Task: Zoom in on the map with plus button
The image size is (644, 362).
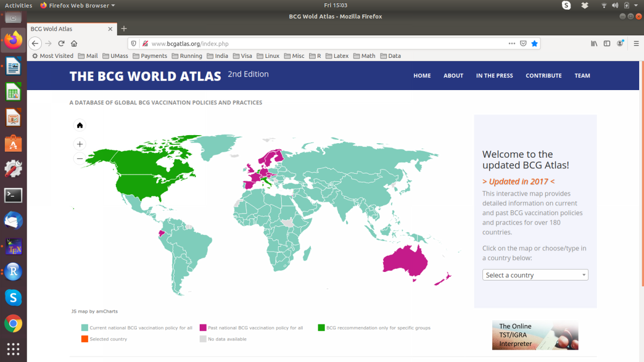Action: (x=80, y=144)
